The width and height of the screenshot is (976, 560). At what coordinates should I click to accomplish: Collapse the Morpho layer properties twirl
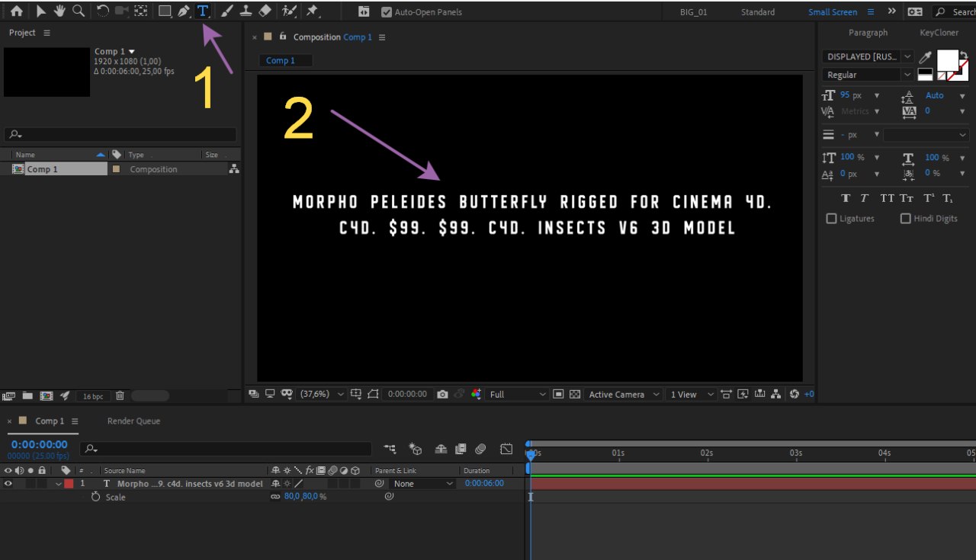pyautogui.click(x=58, y=484)
